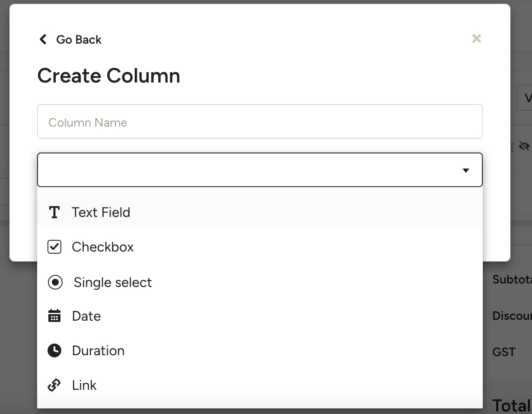Click the three-dot icon behind the dialog
The width and height of the screenshot is (532, 414).
(x=512, y=147)
